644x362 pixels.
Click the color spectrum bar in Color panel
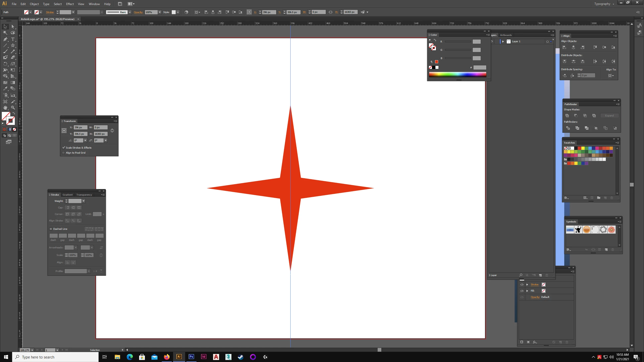pyautogui.click(x=457, y=74)
